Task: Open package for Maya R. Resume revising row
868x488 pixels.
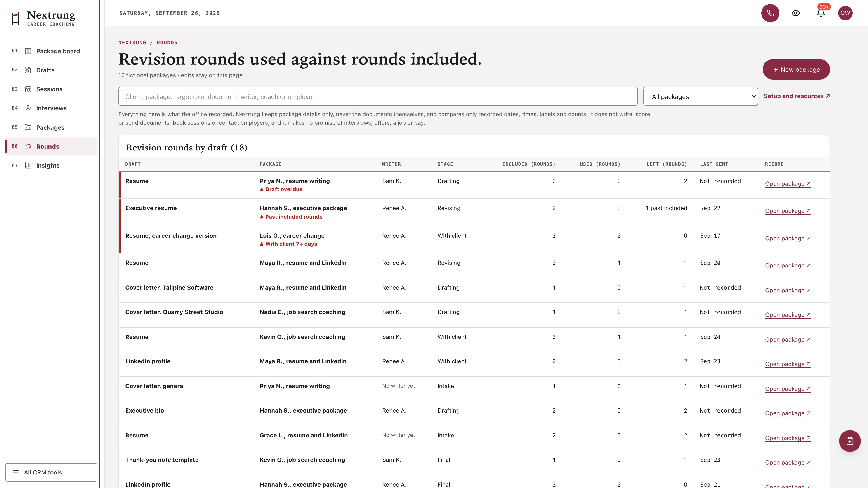Action: pyautogui.click(x=788, y=265)
